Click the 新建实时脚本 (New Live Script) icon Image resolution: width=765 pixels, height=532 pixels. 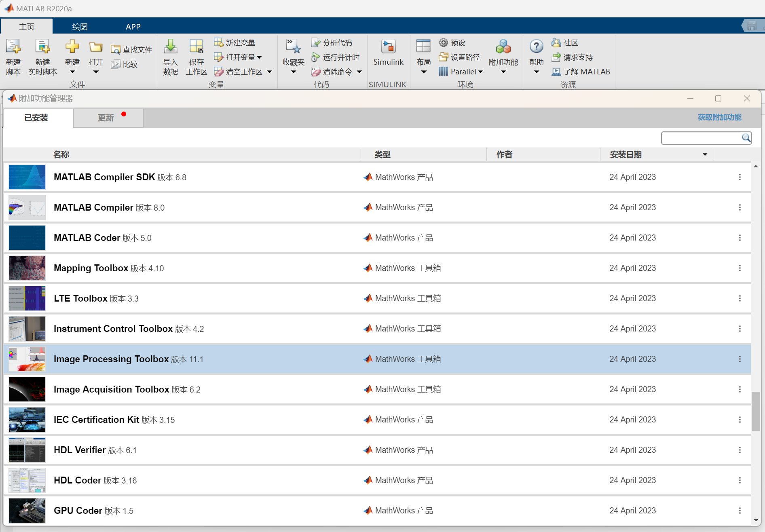pos(42,47)
